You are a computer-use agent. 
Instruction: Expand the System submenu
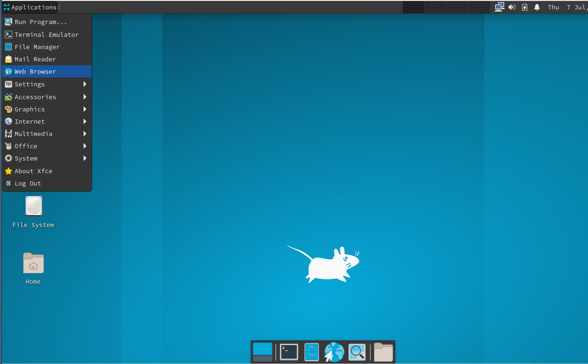tap(26, 158)
